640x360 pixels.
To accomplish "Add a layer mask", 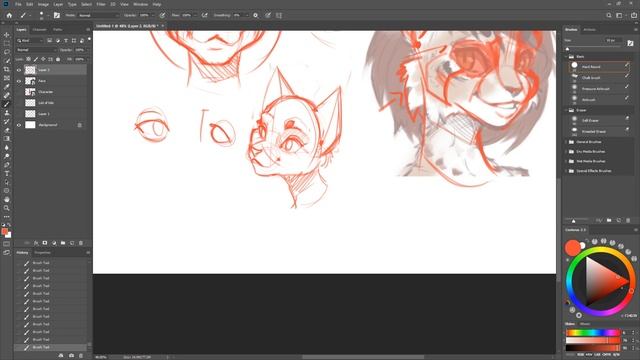I will [x=45, y=243].
